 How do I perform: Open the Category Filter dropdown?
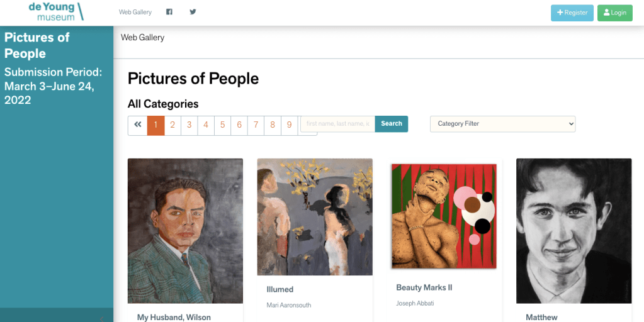pos(502,124)
